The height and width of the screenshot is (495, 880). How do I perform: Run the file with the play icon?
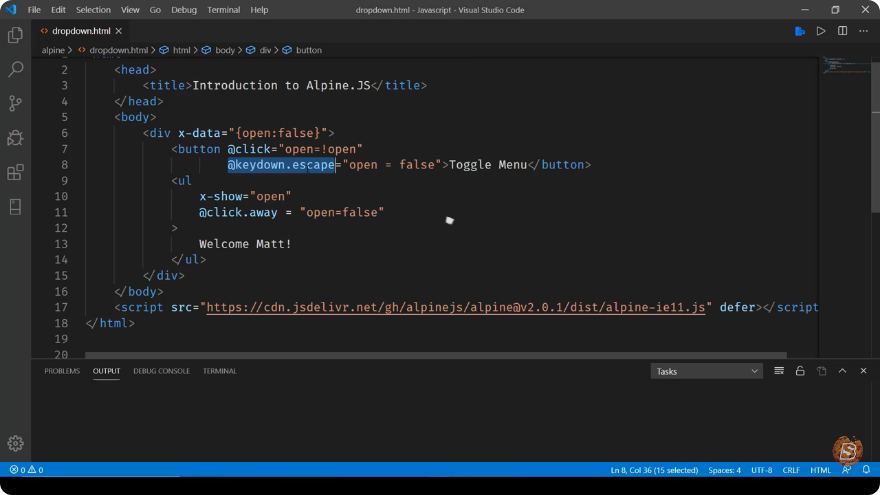tap(821, 31)
